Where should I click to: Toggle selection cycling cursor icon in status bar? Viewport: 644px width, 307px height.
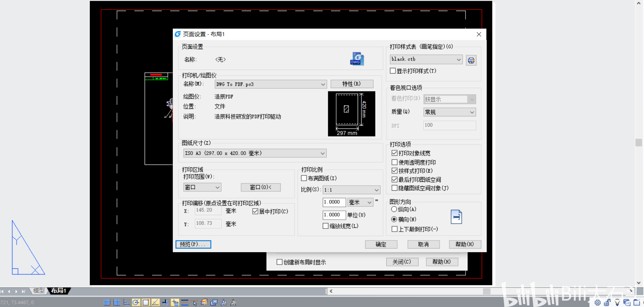click(194, 302)
